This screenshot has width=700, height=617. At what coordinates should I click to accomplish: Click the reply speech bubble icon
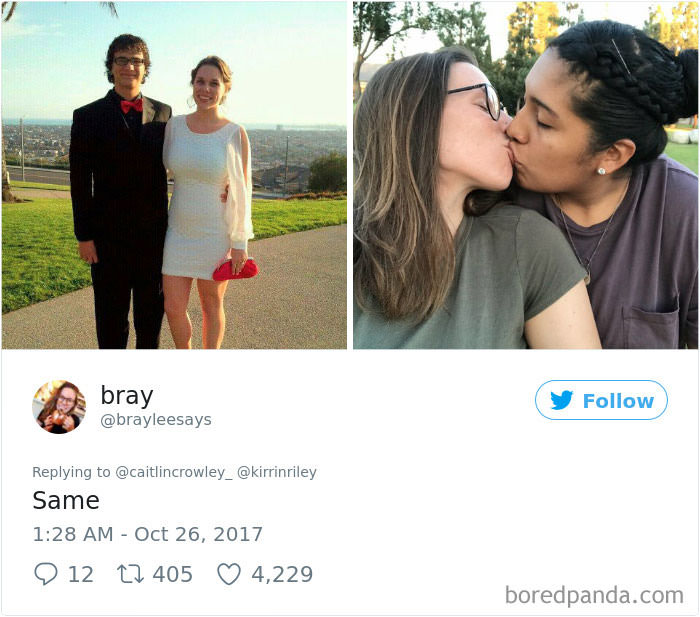pos(46,574)
